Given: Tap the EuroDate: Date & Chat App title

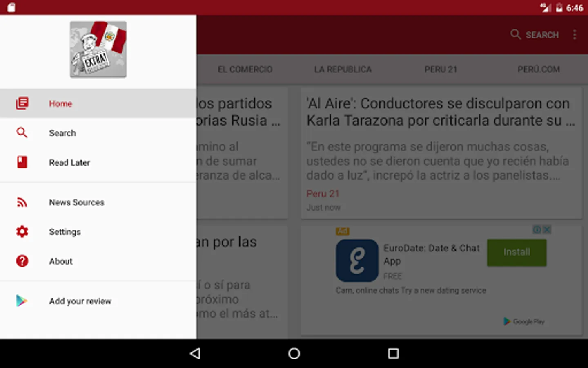Looking at the screenshot, I should 432,254.
